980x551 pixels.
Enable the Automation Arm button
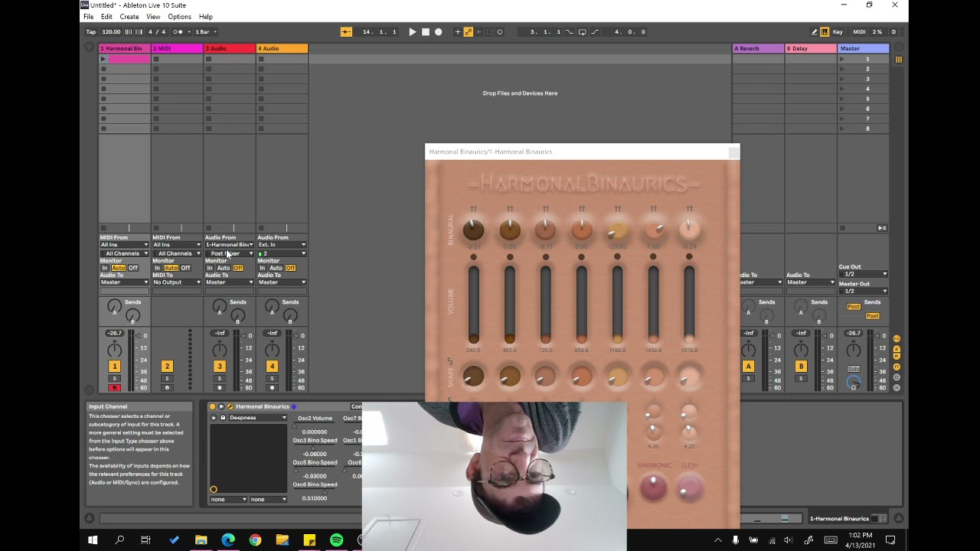468,32
